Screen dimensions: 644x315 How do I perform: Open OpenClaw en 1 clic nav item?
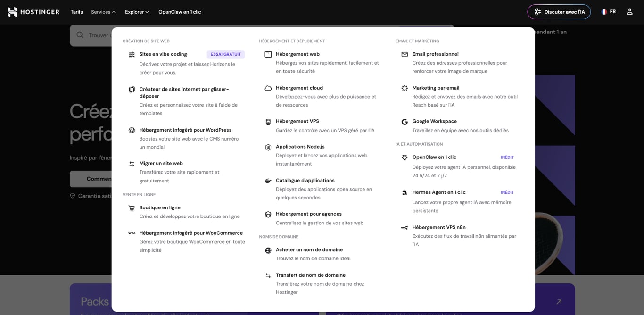[180, 12]
